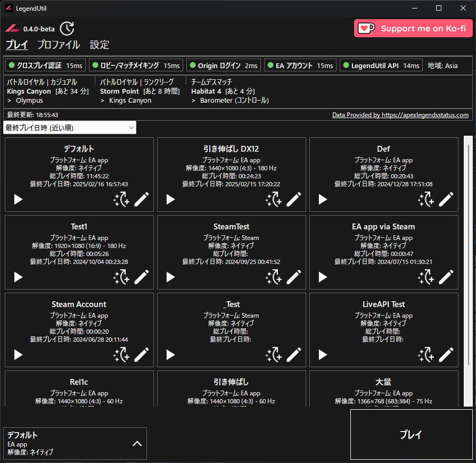Click the 0.4.0-beta version label
Viewport: 476px width, 463px height.
click(39, 29)
